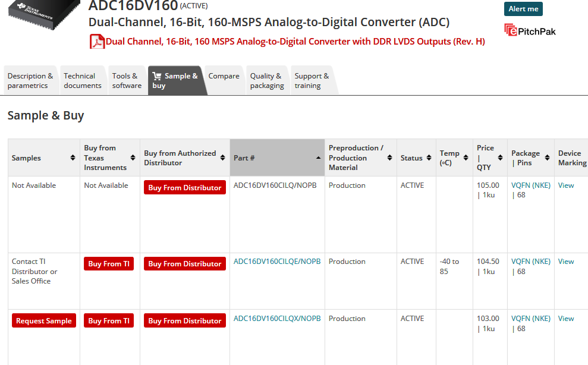588x365 pixels.
Task: Request Sample for ADC16DV160CILQX/NOPB
Action: (x=44, y=321)
